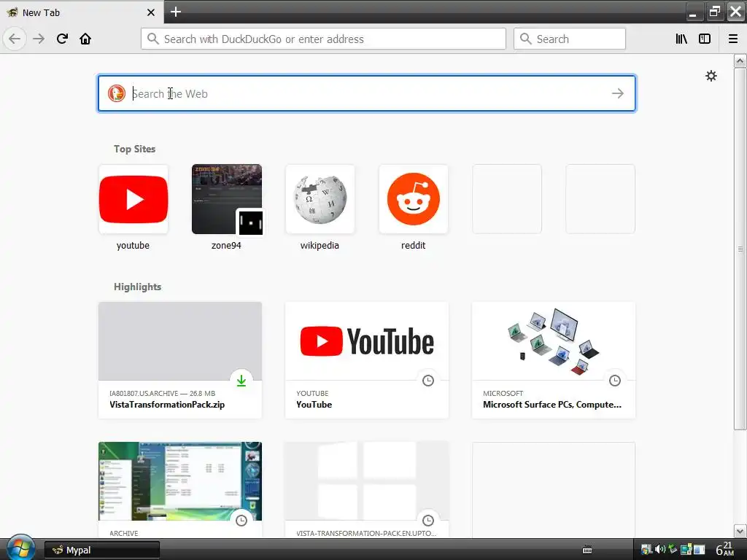Click history clock icon on YouTube card

pyautogui.click(x=428, y=381)
